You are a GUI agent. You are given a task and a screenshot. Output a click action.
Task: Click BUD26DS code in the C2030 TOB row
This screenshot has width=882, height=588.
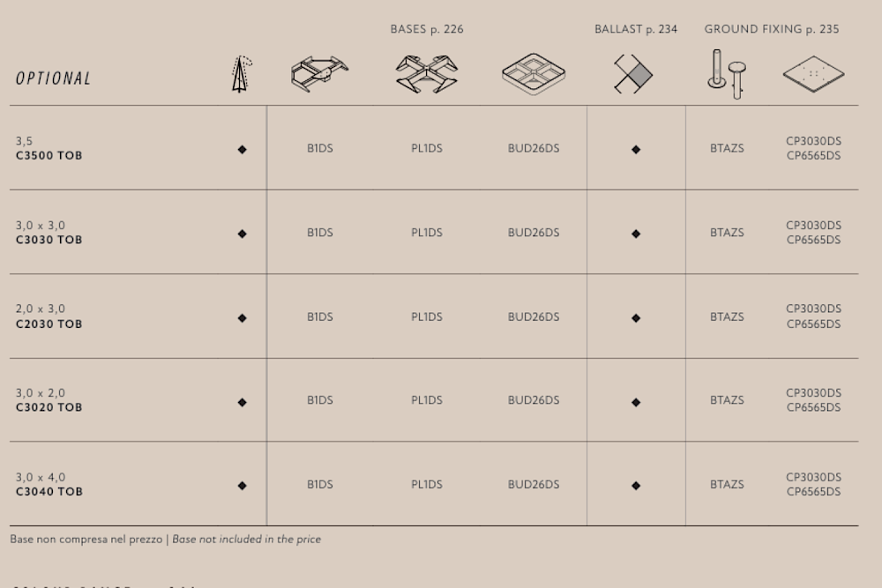[534, 317]
